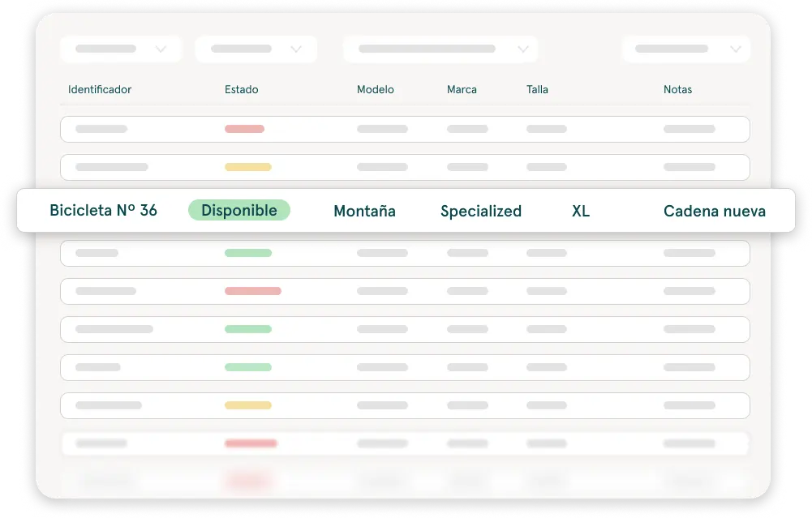Click the Montaña model cell
The width and height of the screenshot is (812, 518).
point(364,211)
